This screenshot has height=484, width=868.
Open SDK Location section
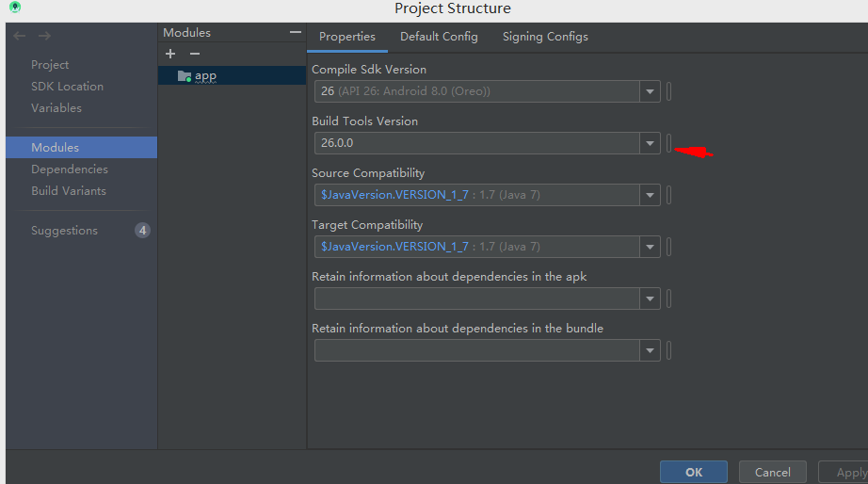click(67, 87)
